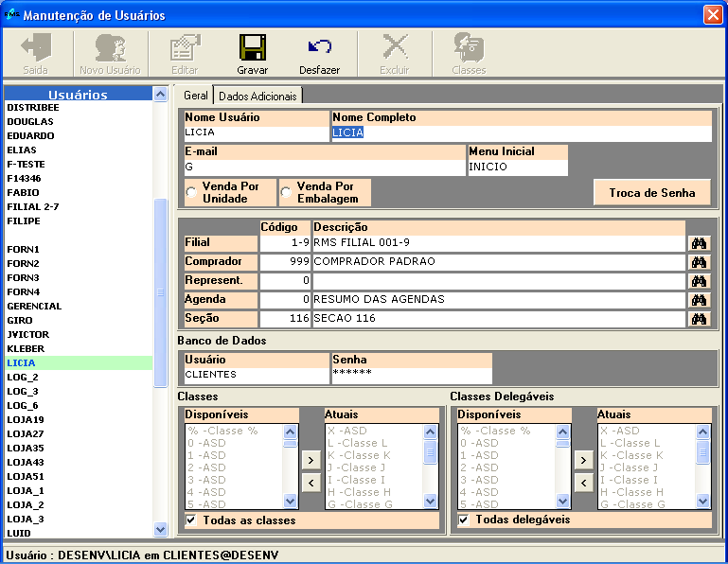Click up arrow of Classes Disponíveis list
The height and width of the screenshot is (564, 728).
[291, 432]
